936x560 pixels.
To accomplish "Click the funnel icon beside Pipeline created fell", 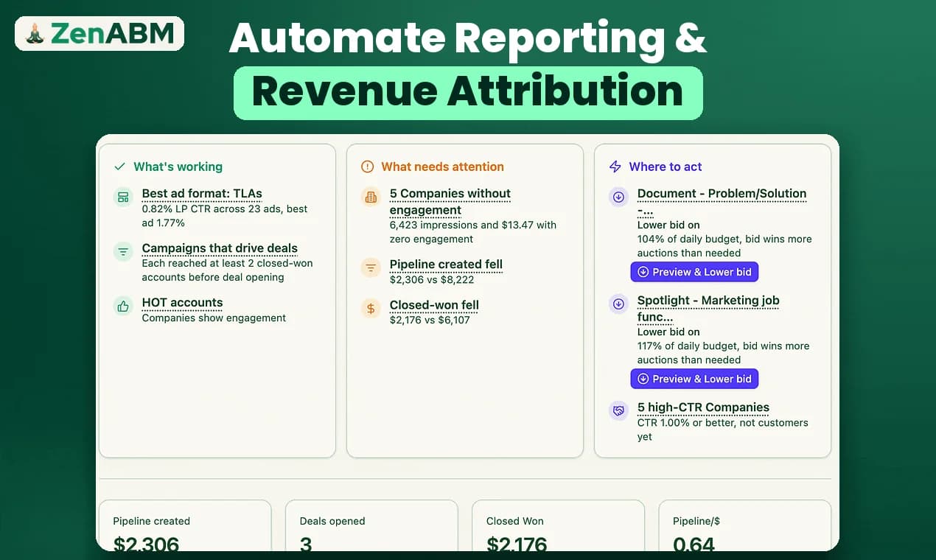I will (371, 267).
